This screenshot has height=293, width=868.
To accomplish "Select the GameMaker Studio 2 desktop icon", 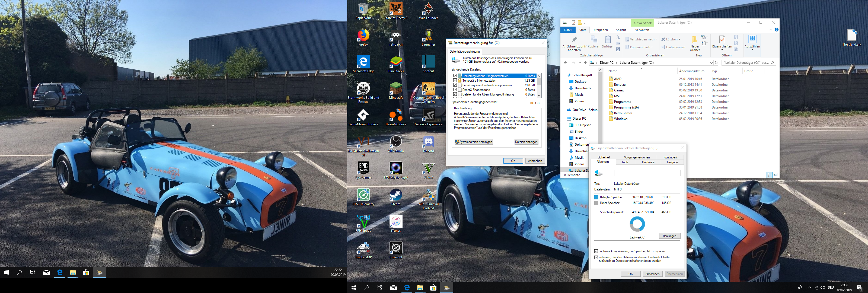I will (363, 117).
